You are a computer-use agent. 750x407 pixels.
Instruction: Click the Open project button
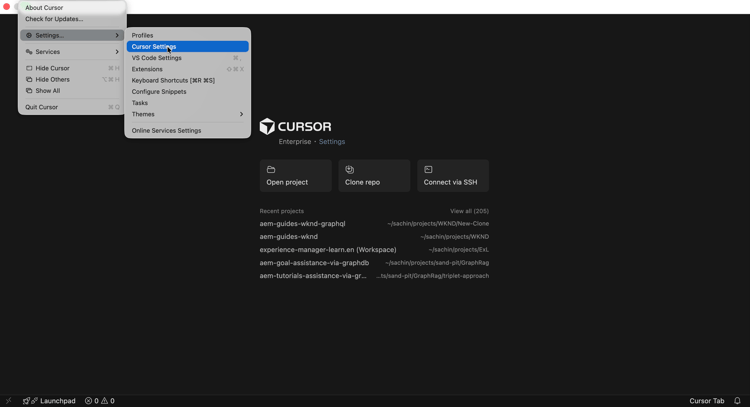[296, 176]
